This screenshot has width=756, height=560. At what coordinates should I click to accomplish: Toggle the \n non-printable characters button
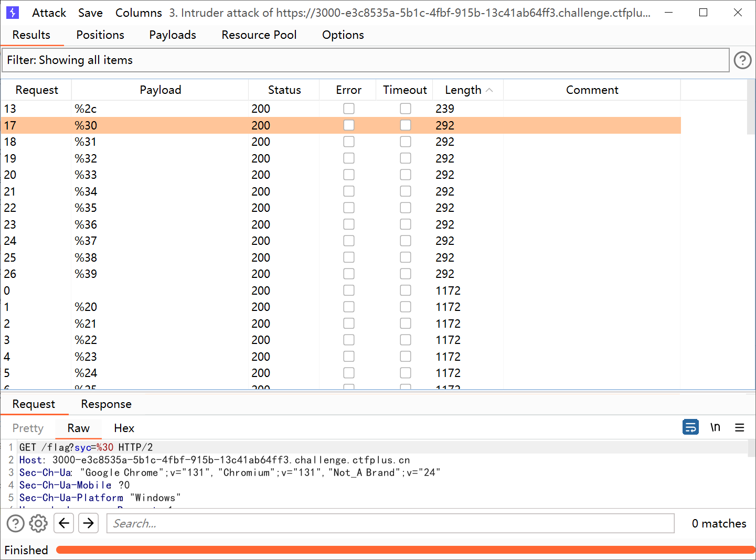(x=715, y=427)
